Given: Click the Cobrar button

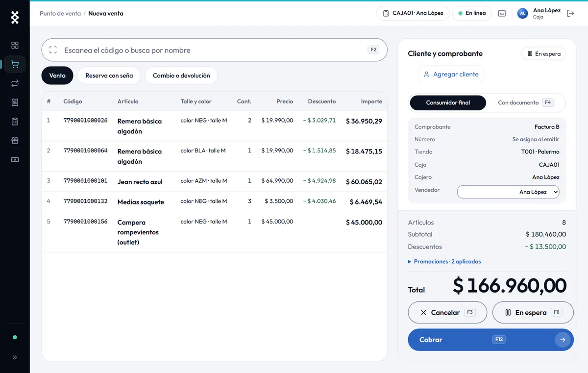Looking at the screenshot, I should click(490, 340).
